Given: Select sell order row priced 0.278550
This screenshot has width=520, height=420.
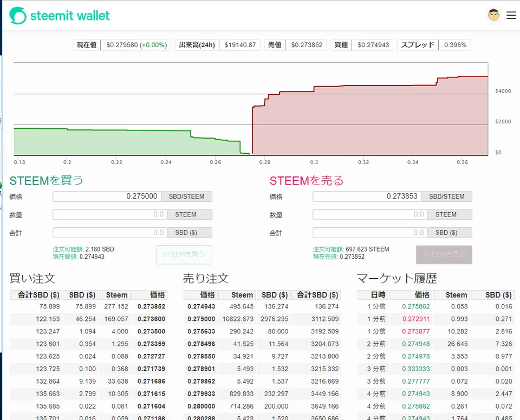Looking at the screenshot, I should 262,356.
